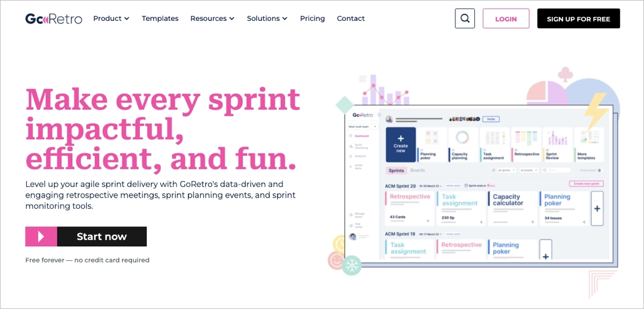Click the plus card in ACM Sprint 20
The height and width of the screenshot is (309, 644).
pyautogui.click(x=597, y=208)
